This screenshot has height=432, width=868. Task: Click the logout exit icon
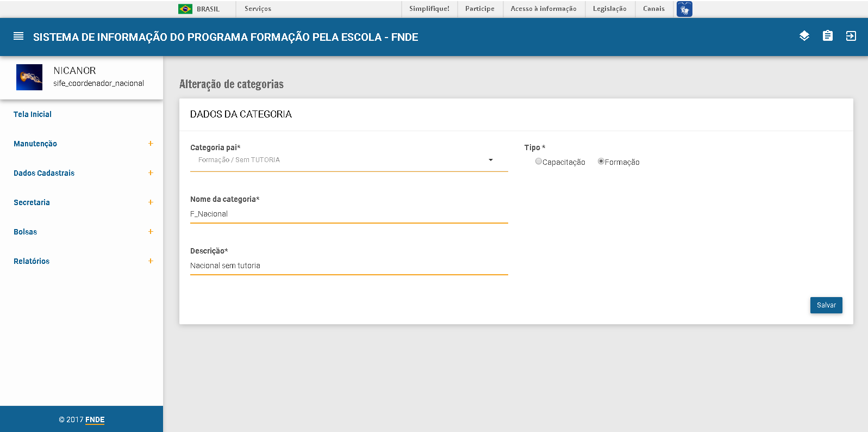click(x=851, y=36)
